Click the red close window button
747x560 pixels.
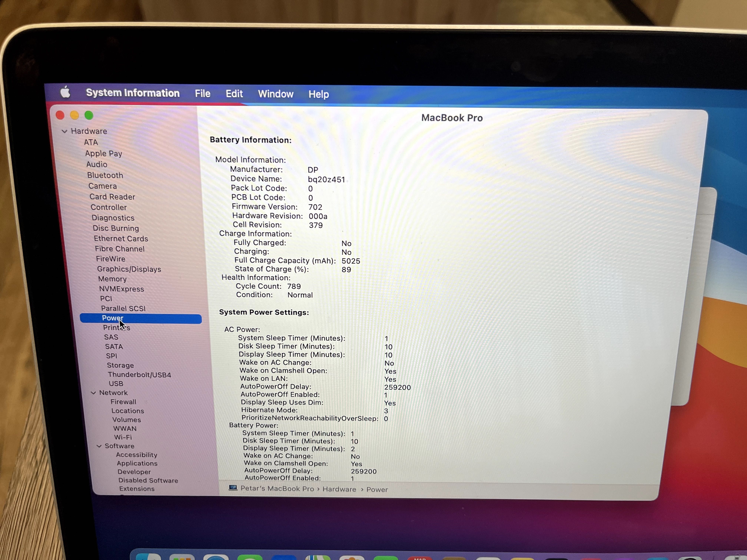pyautogui.click(x=60, y=115)
